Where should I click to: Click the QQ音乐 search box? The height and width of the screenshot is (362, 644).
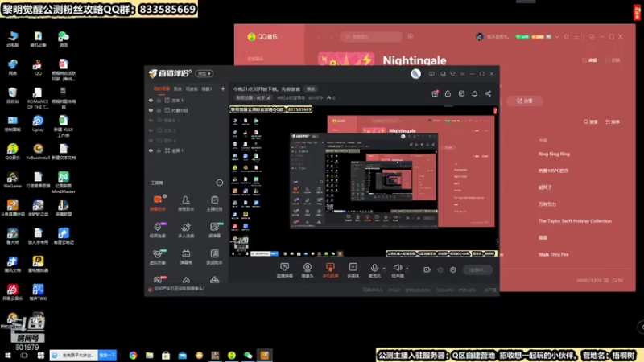point(371,36)
